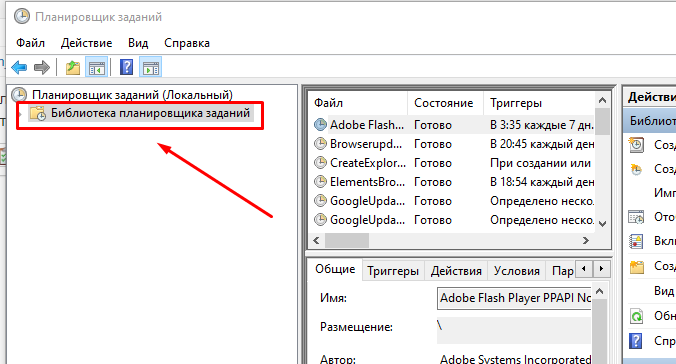The width and height of the screenshot is (676, 364).
Task: Click the clock icon of ElementsBro task
Action: (320, 182)
